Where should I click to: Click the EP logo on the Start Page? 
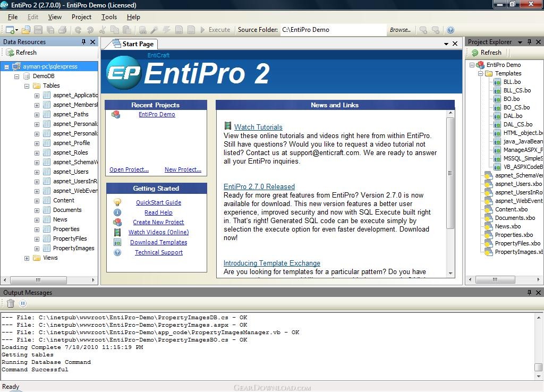click(x=124, y=73)
